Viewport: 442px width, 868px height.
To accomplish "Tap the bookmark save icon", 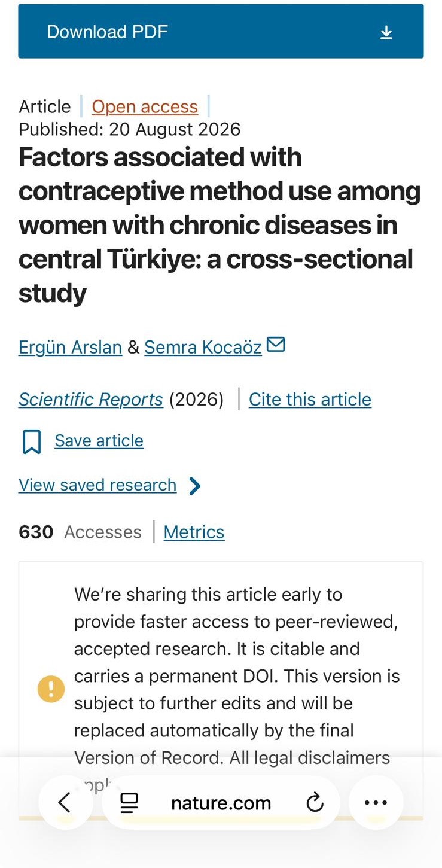I will click(32, 441).
